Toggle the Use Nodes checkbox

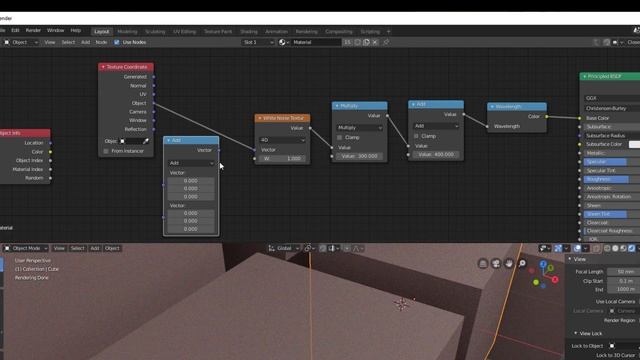[x=117, y=42]
